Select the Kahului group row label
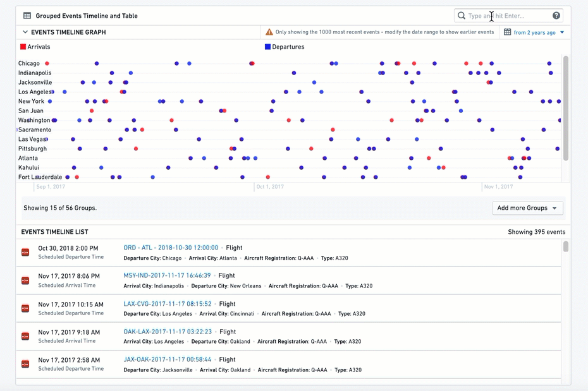Viewport: 588px width, 391px height. tap(28, 167)
